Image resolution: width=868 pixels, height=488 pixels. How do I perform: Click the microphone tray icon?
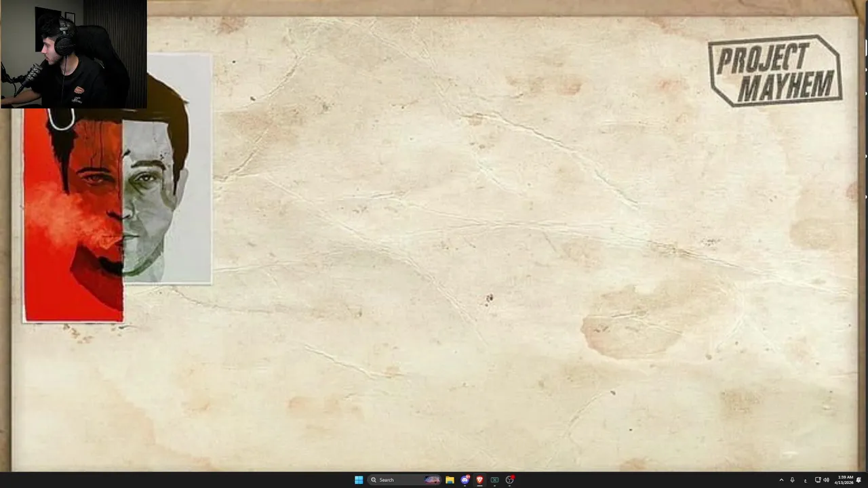point(792,480)
